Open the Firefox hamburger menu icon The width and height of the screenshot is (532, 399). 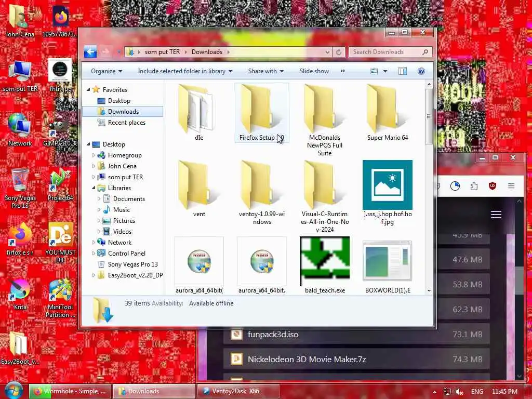pyautogui.click(x=511, y=186)
